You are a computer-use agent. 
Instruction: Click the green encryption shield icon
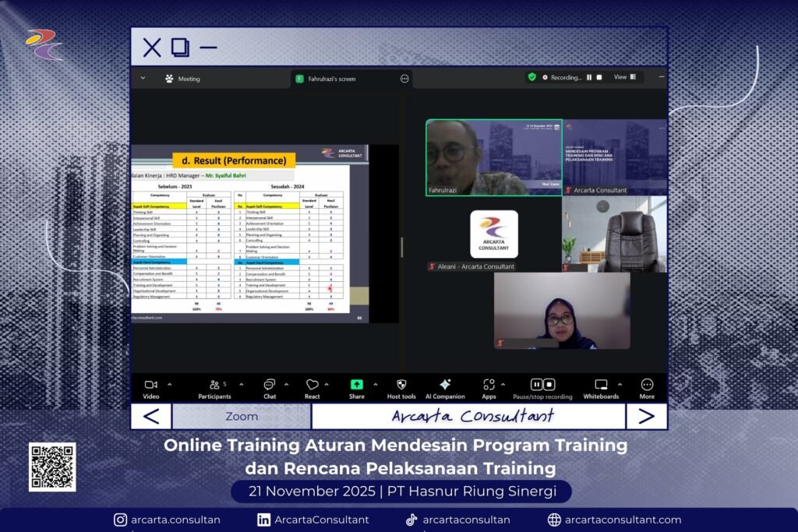(532, 77)
